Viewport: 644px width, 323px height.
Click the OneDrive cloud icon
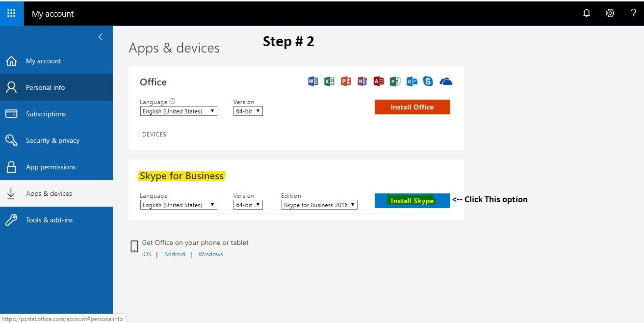click(445, 81)
